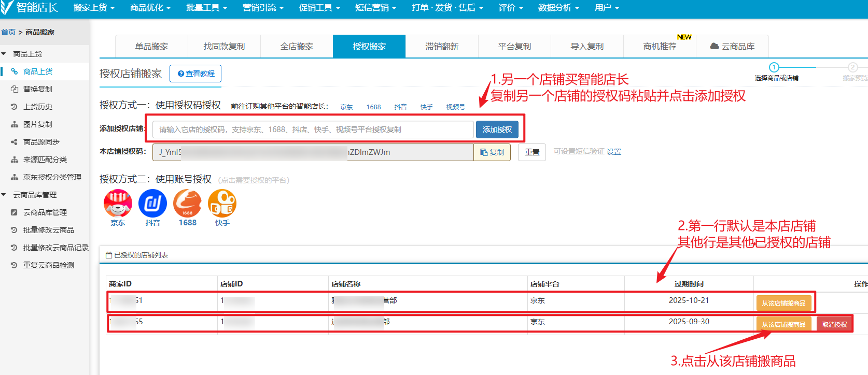The image size is (868, 375).
Task: Open the 数据分析 dropdown menu
Action: 558,8
